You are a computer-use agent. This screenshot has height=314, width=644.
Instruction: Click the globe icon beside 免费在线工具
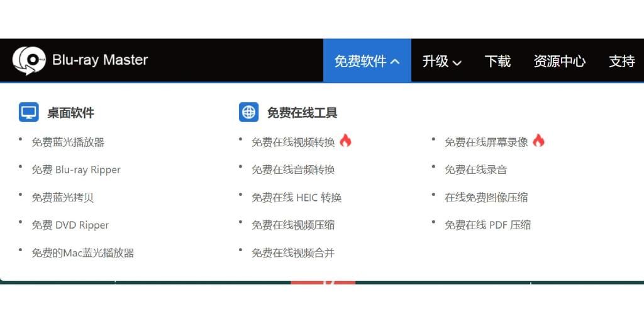248,112
